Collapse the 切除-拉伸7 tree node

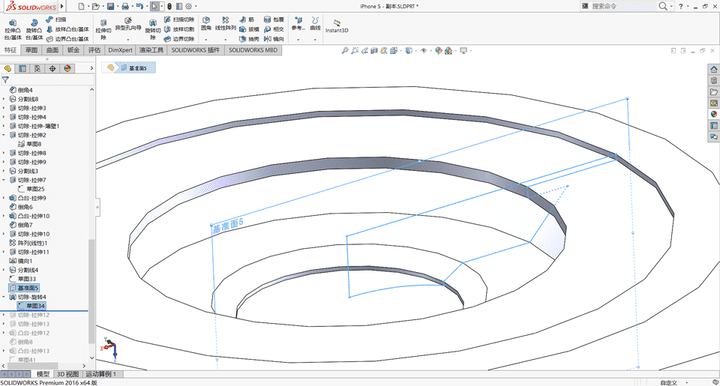click(4, 180)
